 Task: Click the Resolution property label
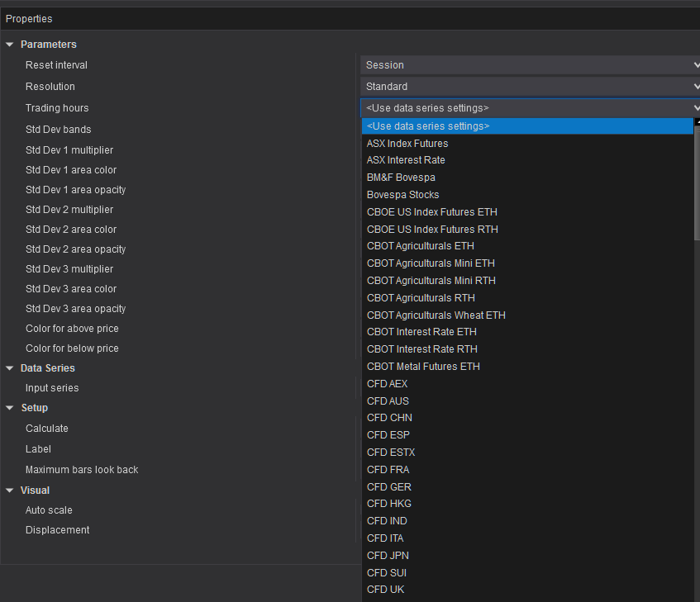coord(50,87)
